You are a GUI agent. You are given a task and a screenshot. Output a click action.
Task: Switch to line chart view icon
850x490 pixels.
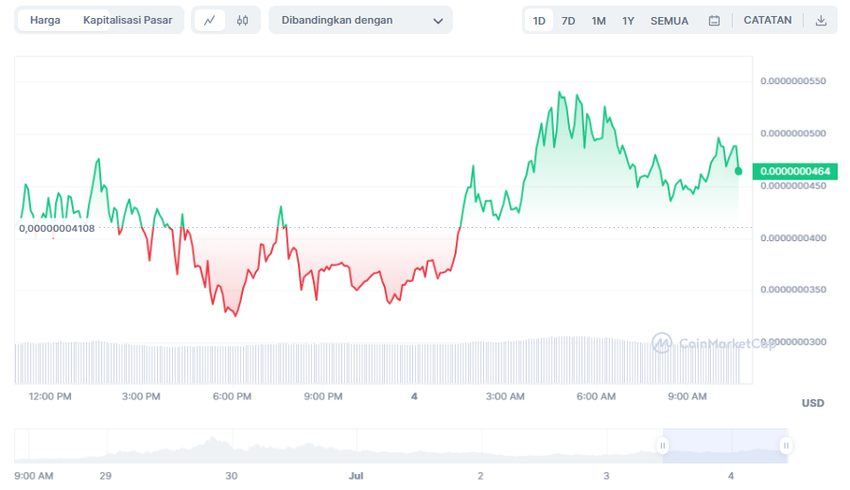click(x=209, y=20)
